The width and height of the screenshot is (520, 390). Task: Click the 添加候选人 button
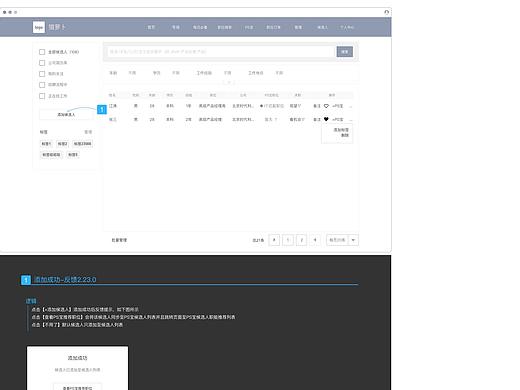[x=66, y=115]
